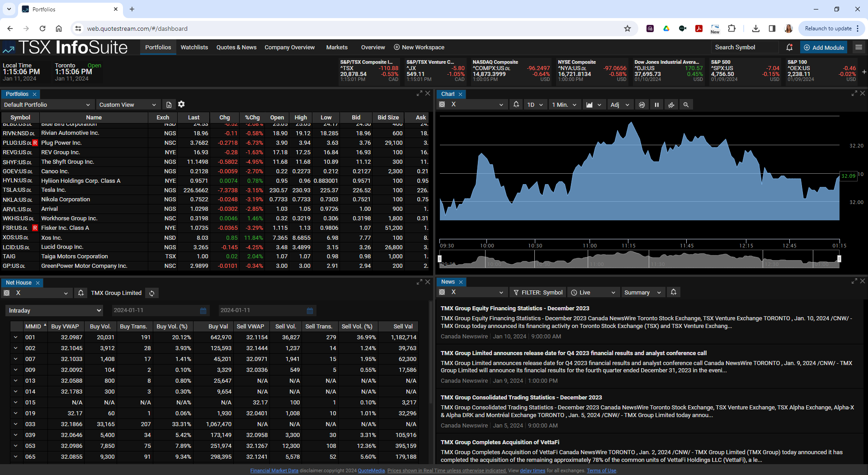Open browser downloads icon
The width and height of the screenshot is (868, 475).
point(755,28)
